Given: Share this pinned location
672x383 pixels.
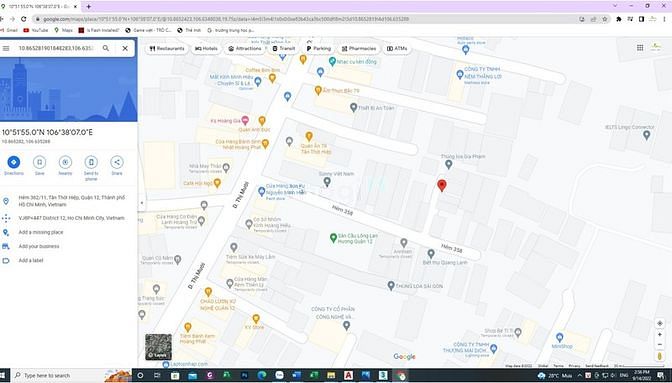Looking at the screenshot, I should point(117,162).
